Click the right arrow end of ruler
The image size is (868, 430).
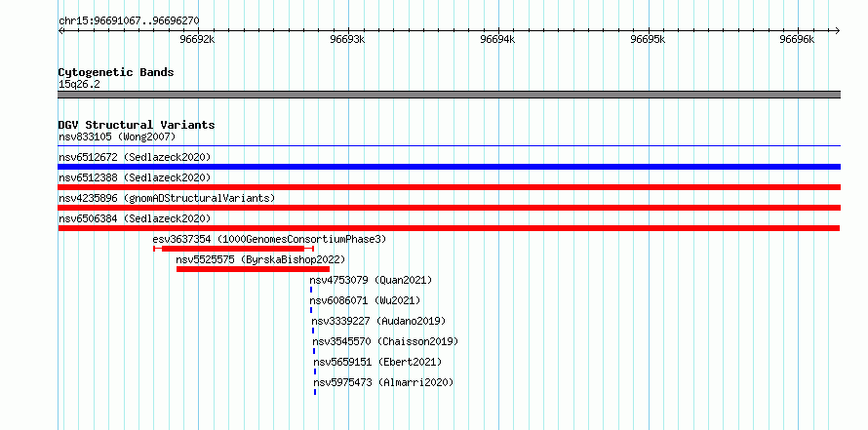click(838, 30)
